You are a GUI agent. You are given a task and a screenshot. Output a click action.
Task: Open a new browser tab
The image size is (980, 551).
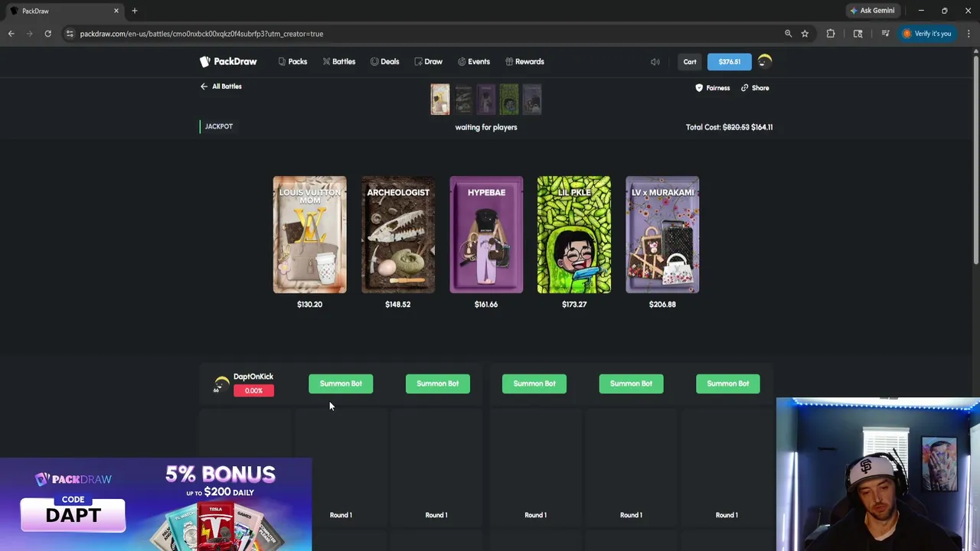pos(135,11)
